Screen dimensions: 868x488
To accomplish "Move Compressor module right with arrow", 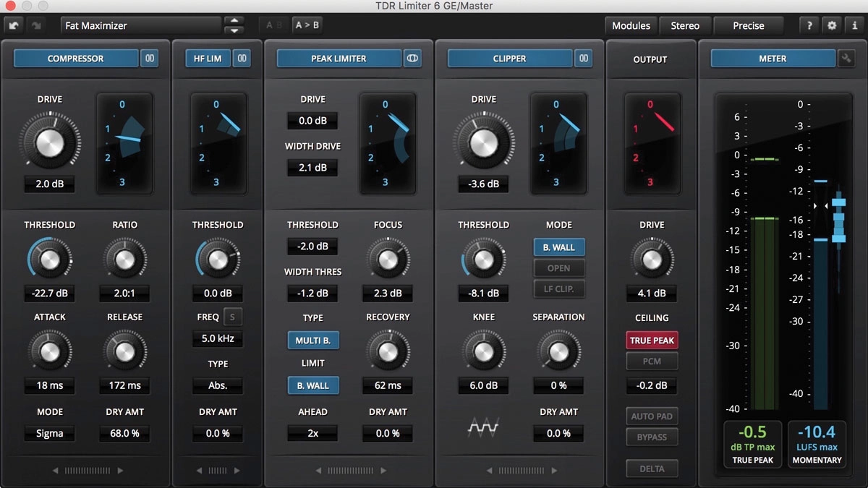I will point(120,471).
